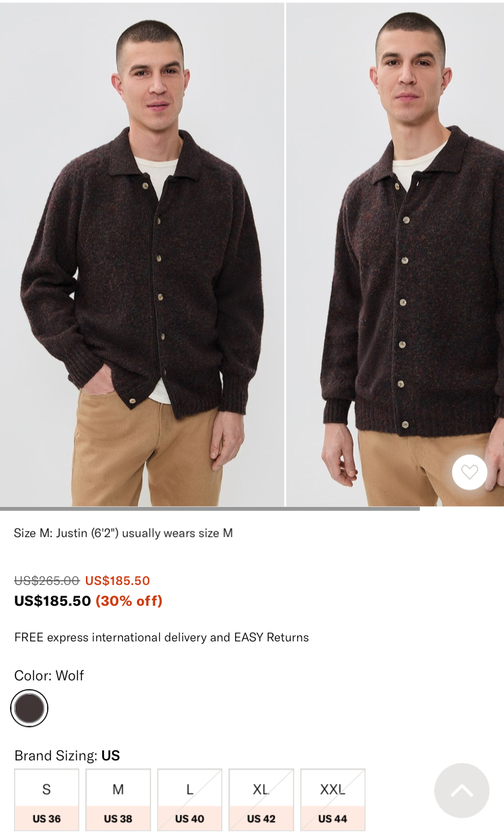Pick the unavailable size L (US 40)
This screenshot has height=833, width=504.
coord(190,800)
